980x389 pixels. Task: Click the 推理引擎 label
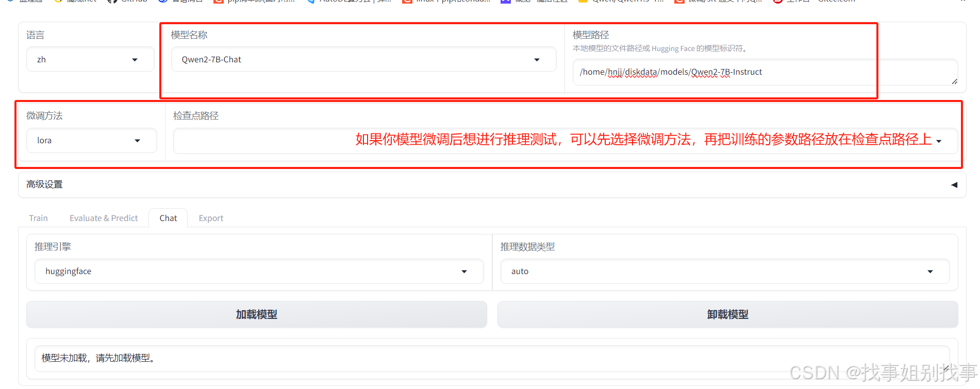pyautogui.click(x=53, y=247)
